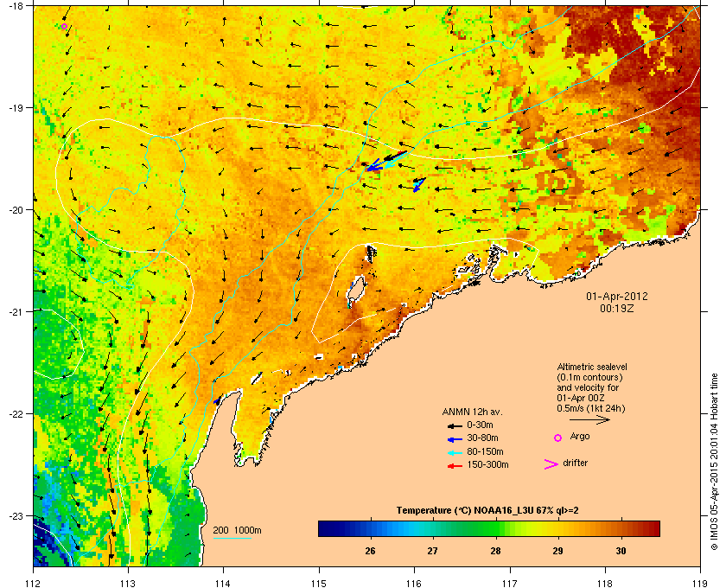Click the magenta Argo circle in the legend
Screen dimensions: 726x588
[558, 438]
